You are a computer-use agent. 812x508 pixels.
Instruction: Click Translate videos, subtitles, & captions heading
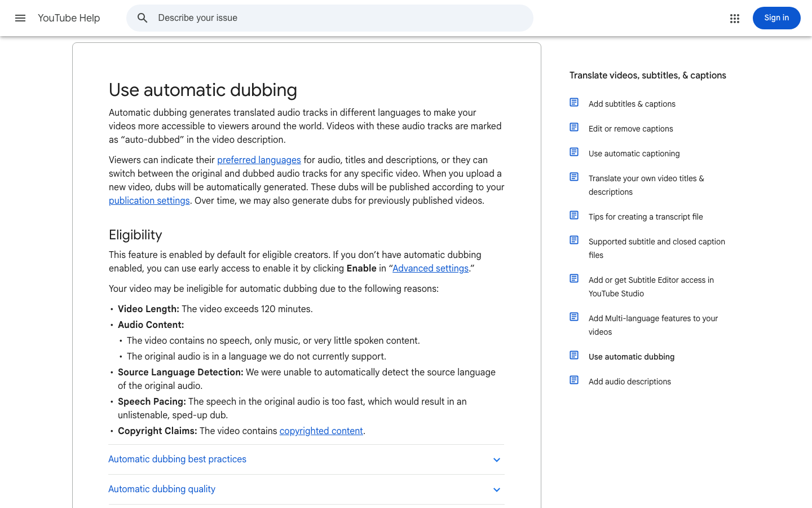point(648,76)
